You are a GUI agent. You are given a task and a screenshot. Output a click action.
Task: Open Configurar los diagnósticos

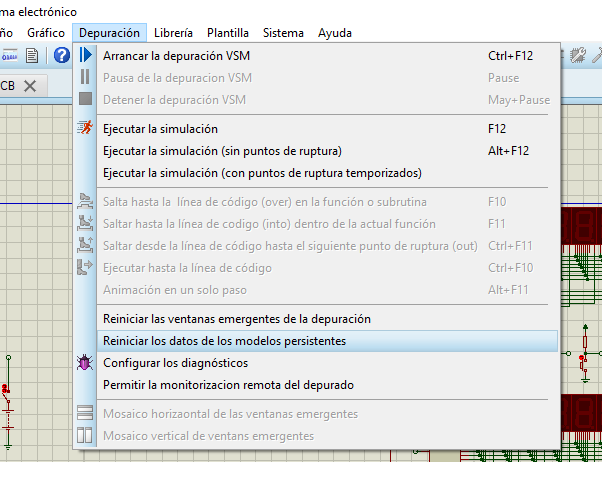click(327, 363)
